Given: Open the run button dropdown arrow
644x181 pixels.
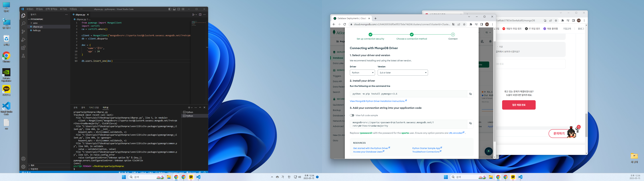Looking at the screenshot, I should tap(196, 15).
